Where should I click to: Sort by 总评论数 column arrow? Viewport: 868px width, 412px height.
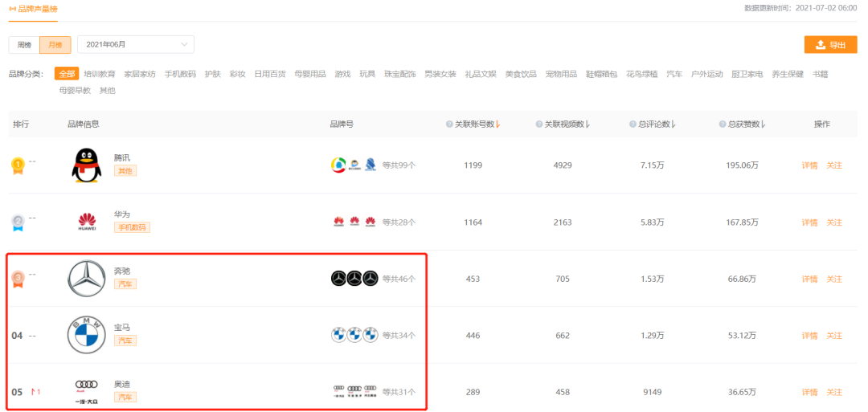(674, 124)
